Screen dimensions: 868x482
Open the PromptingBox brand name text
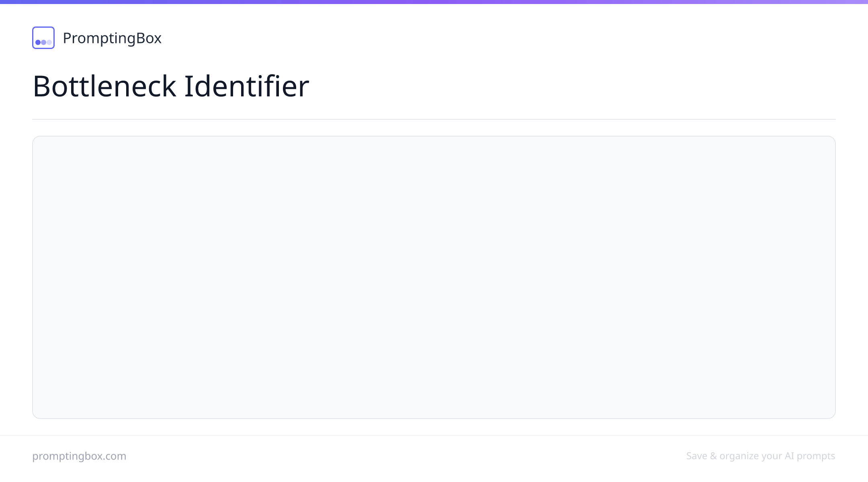[x=112, y=38]
